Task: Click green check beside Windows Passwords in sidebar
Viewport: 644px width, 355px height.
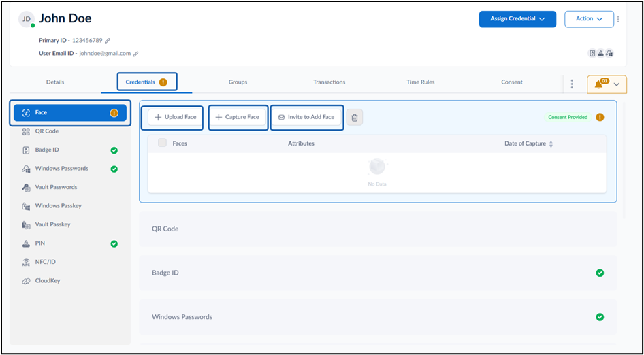Action: click(x=114, y=169)
